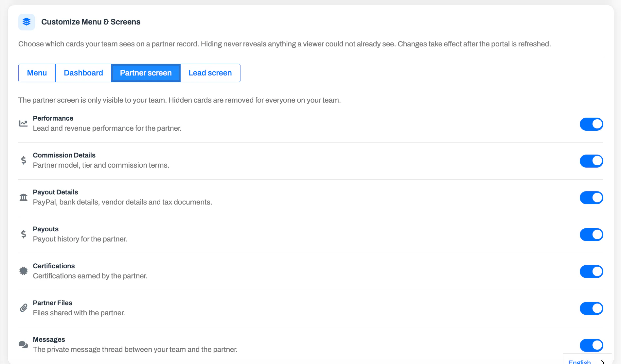Click 'Files shared with the partner.'
The image size is (621, 364).
(79, 313)
